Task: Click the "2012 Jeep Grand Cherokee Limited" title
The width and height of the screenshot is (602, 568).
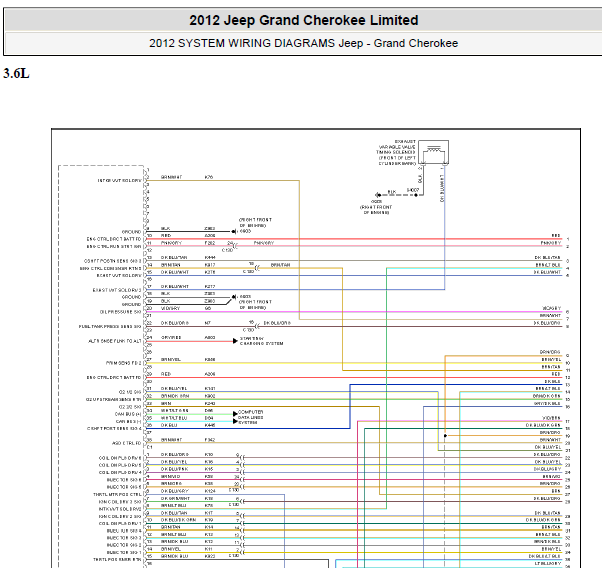Action: click(x=303, y=20)
